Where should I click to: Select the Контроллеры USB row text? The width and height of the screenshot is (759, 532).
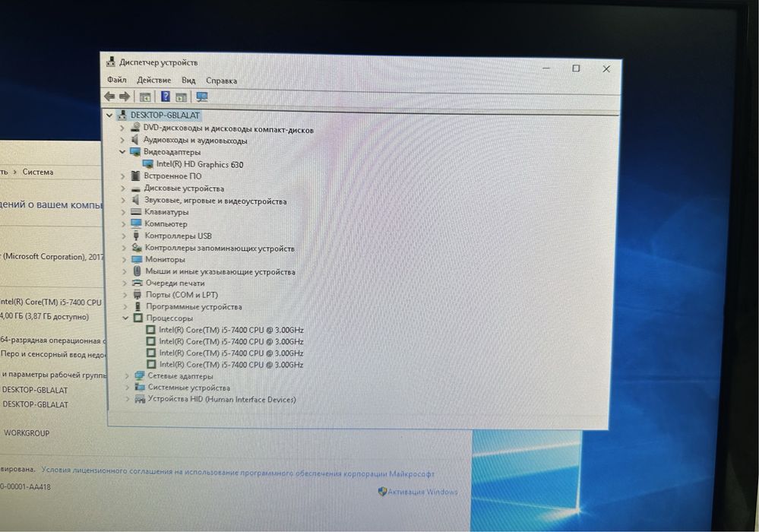[x=178, y=236]
